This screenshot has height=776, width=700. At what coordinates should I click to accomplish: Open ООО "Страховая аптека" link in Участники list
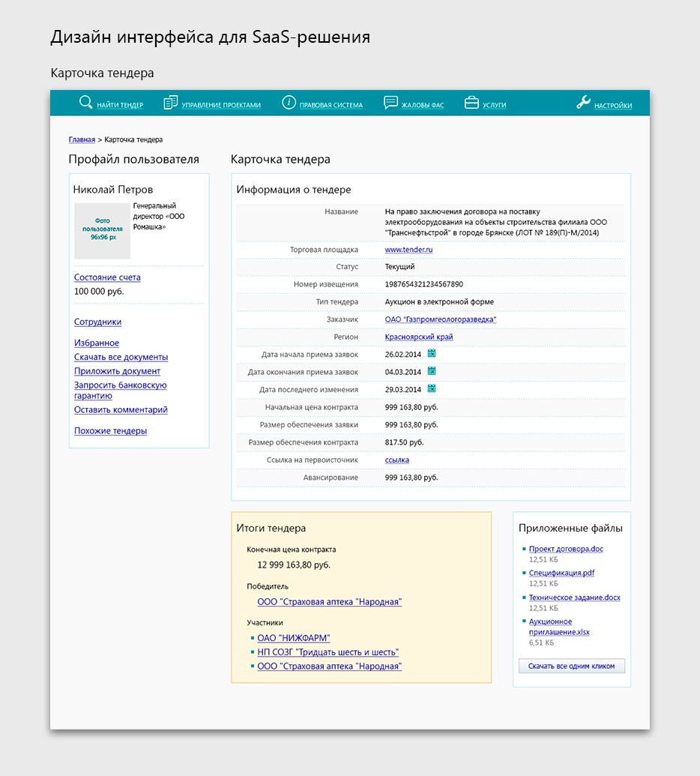330,666
